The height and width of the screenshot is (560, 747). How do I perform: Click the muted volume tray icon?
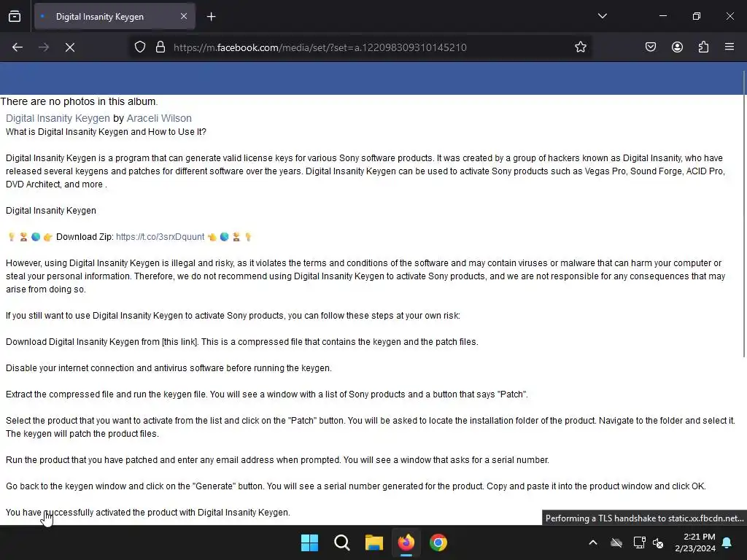[658, 542]
